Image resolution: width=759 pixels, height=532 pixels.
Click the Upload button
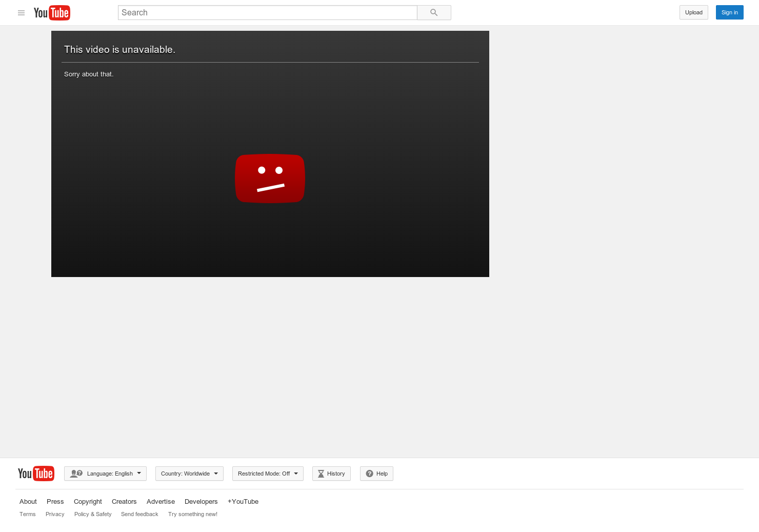point(694,12)
